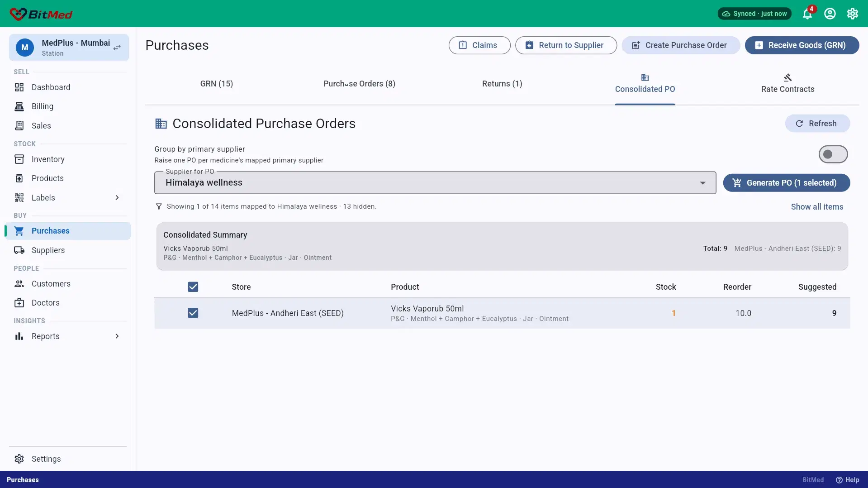Click the Synced just now status pill
This screenshot has height=488, width=868.
click(754, 14)
